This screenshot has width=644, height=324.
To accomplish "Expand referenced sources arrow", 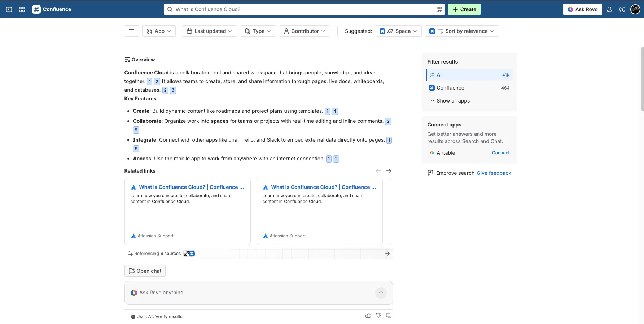I will tap(387, 254).
